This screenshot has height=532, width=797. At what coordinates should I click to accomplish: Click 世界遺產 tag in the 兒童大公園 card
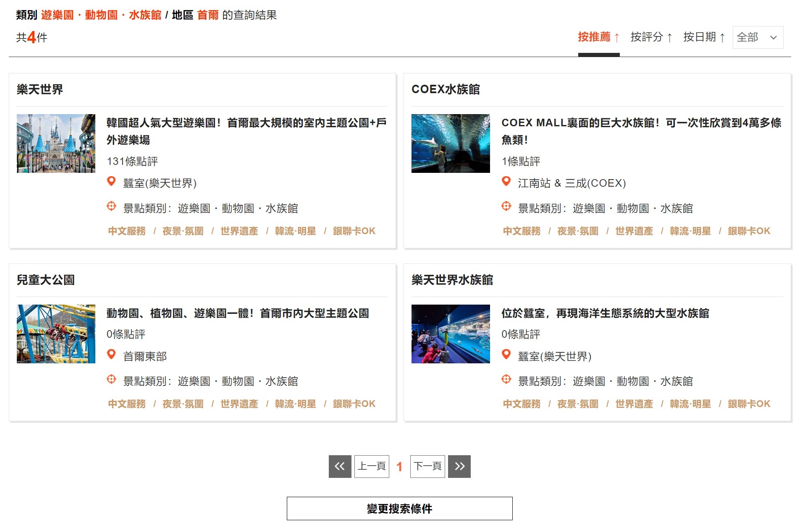point(239,404)
